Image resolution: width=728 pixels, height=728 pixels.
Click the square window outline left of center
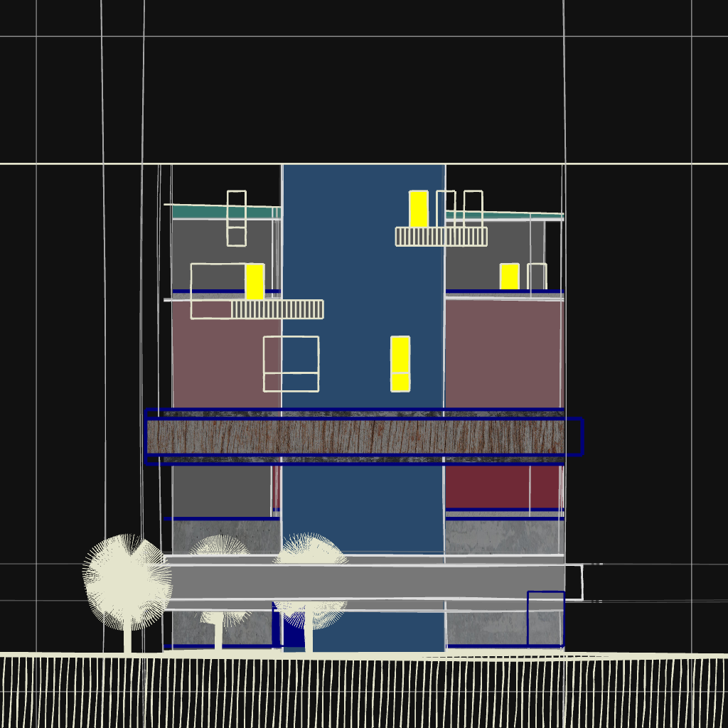pos(291,363)
